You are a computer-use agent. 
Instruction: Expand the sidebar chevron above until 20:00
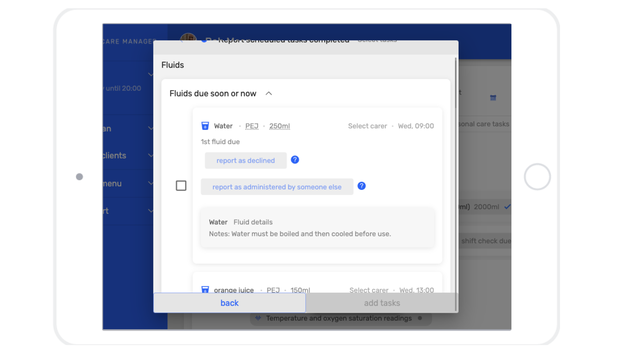pos(150,75)
